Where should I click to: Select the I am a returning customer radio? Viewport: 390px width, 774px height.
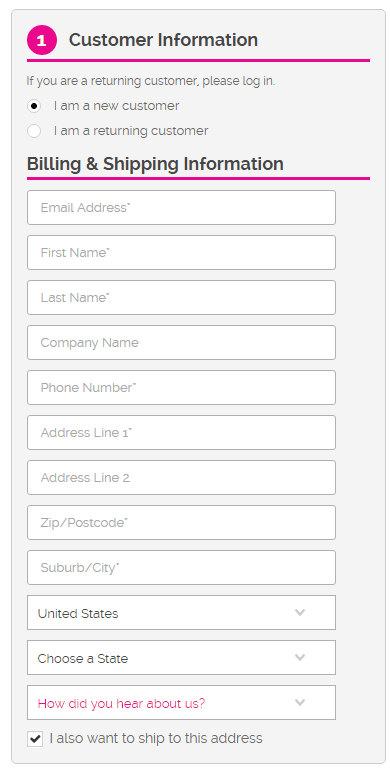34,131
